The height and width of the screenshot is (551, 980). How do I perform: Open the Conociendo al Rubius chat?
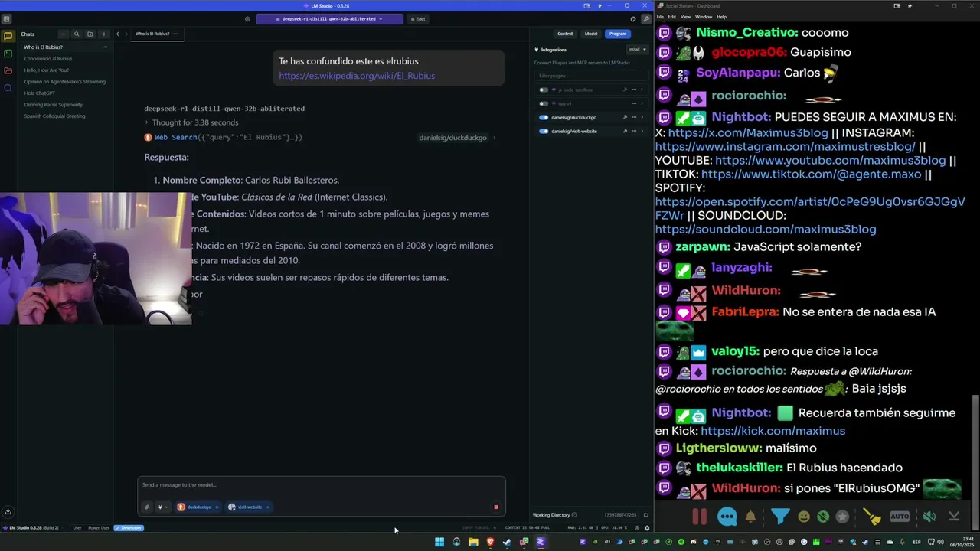point(48,59)
